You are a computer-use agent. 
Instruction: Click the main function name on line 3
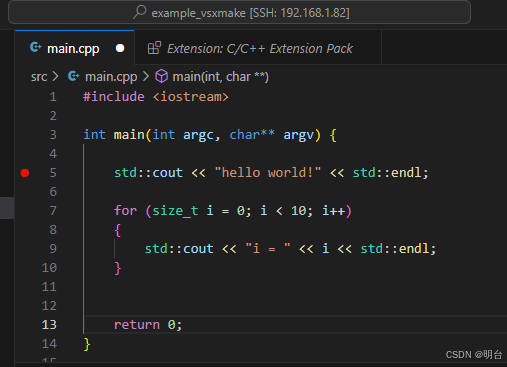(x=129, y=135)
